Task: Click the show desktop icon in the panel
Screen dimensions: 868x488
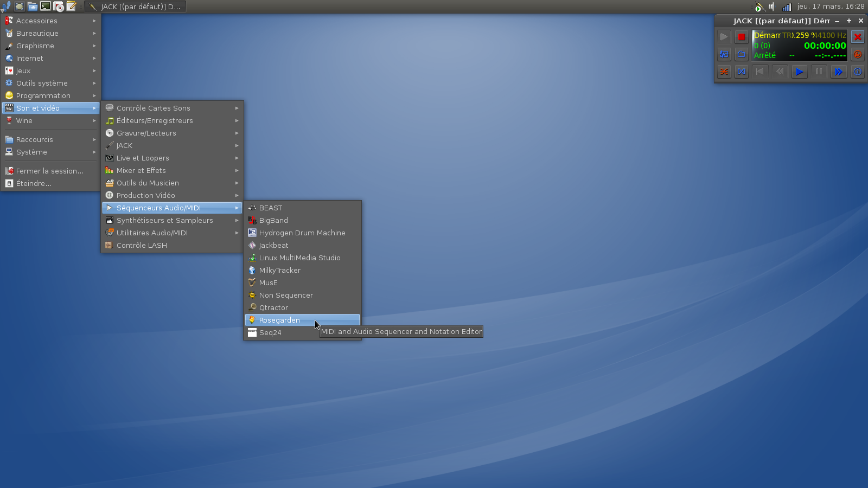Action: pyautogui.click(x=20, y=7)
